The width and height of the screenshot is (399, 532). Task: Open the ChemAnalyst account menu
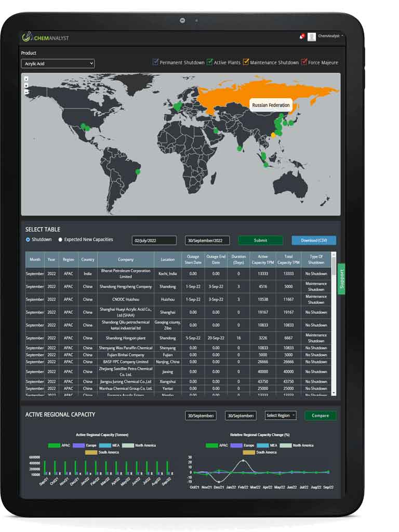[x=330, y=36]
